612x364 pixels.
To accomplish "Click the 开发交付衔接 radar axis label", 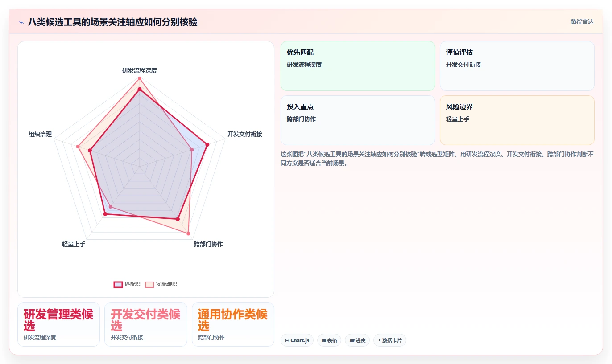I will [x=245, y=134].
